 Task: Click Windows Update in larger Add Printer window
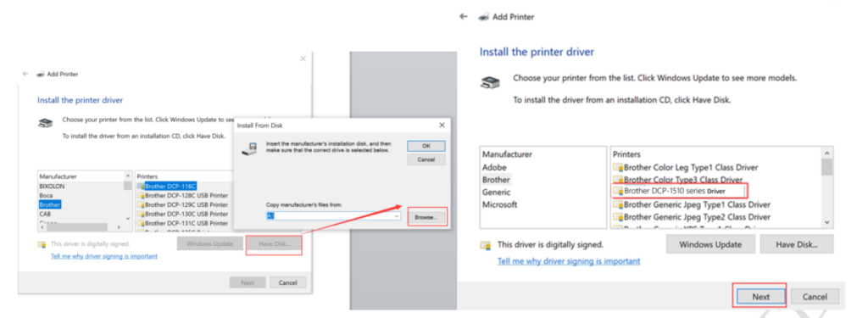tap(710, 244)
